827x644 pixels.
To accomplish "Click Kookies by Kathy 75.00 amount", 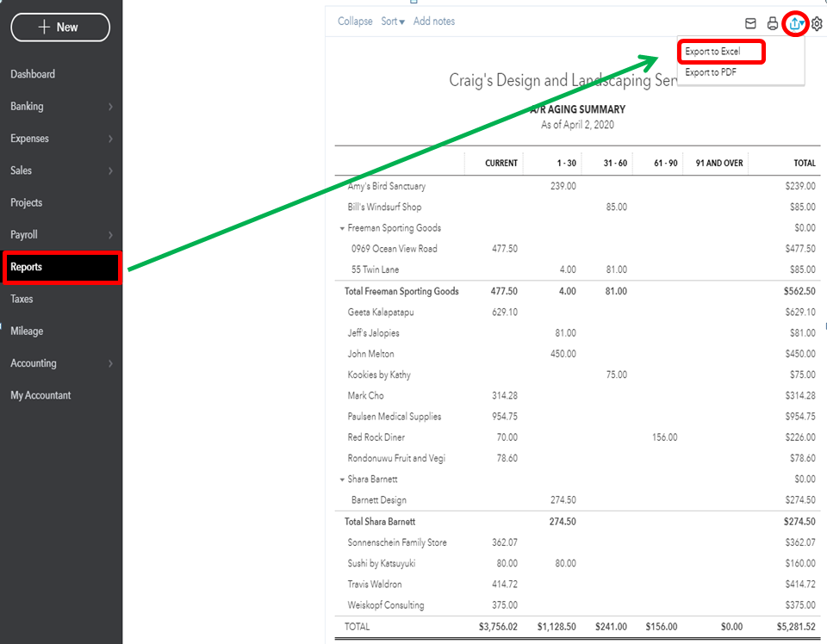I will [x=617, y=375].
